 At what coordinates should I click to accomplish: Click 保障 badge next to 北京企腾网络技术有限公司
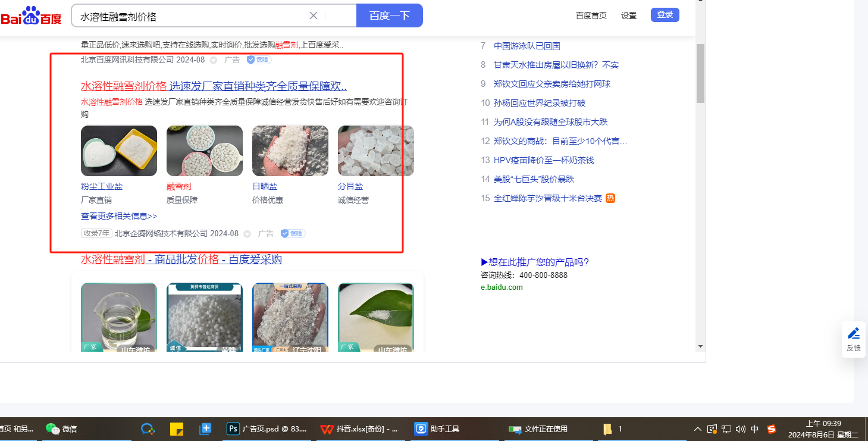pyautogui.click(x=293, y=233)
